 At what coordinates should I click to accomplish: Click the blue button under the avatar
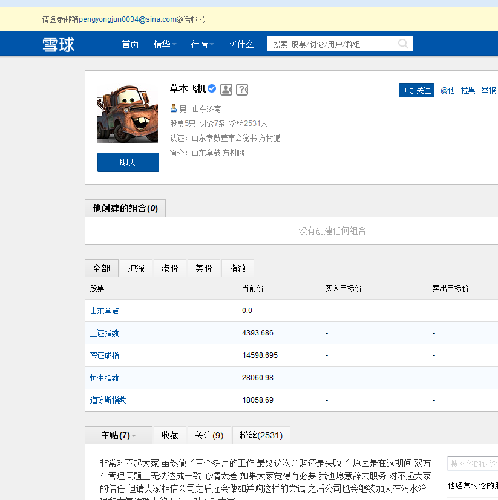coord(128,163)
